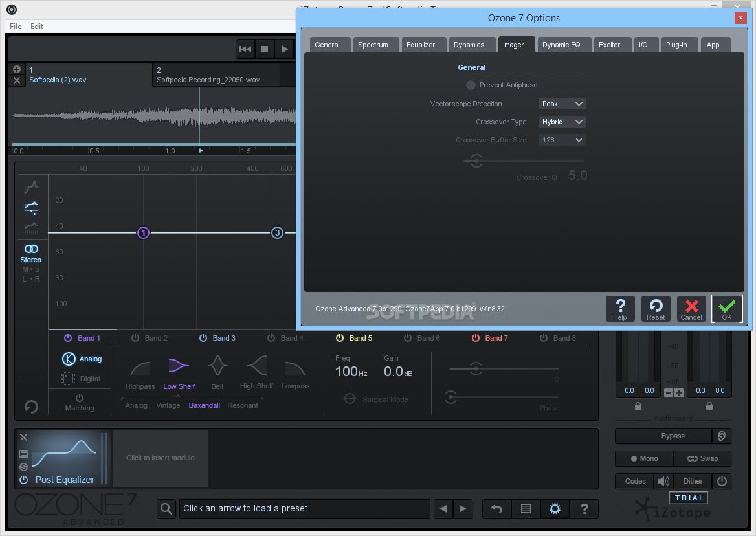The width and height of the screenshot is (756, 536).
Task: Toggle Band 3 power
Action: 203,338
